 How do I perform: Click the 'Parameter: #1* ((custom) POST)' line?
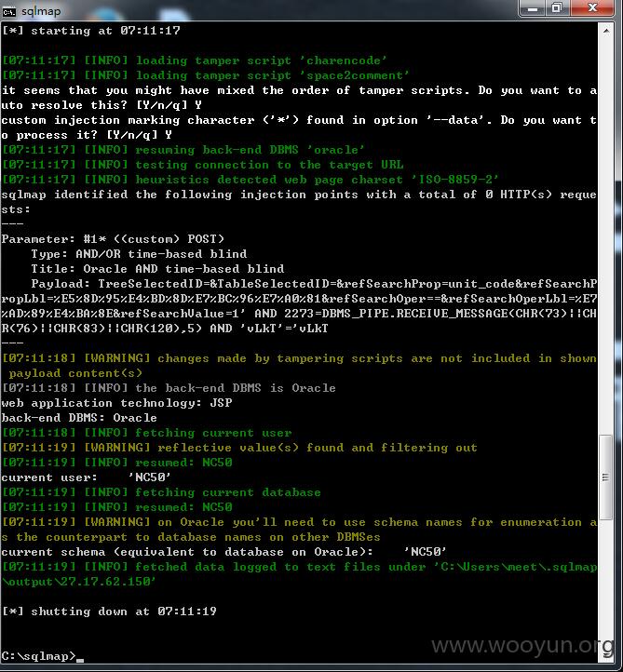pos(113,239)
